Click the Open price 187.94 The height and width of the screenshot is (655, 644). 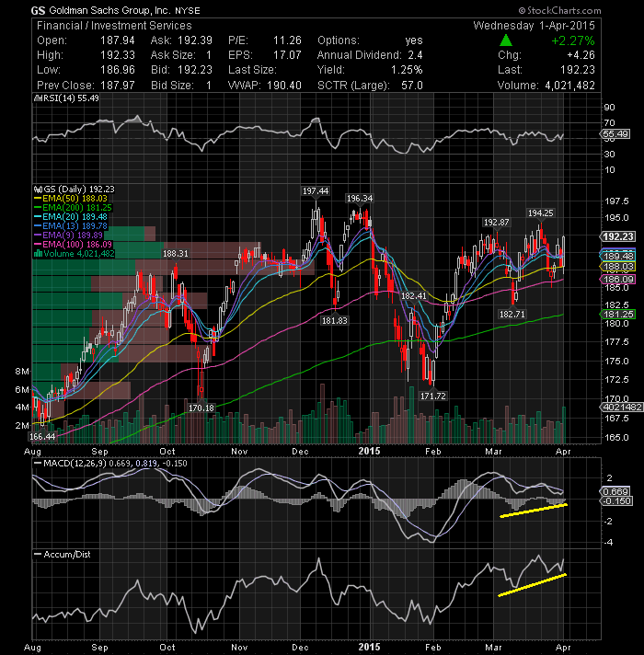[x=118, y=40]
